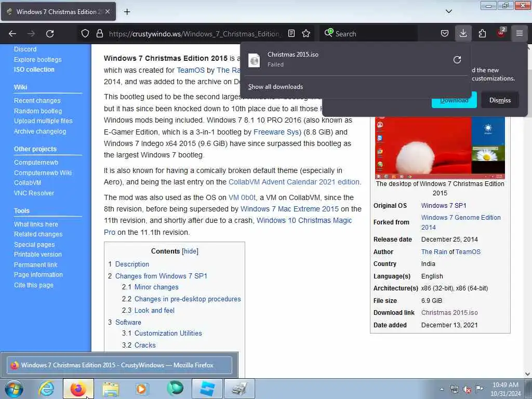Open Windows Media Player in taskbar

tap(141, 389)
